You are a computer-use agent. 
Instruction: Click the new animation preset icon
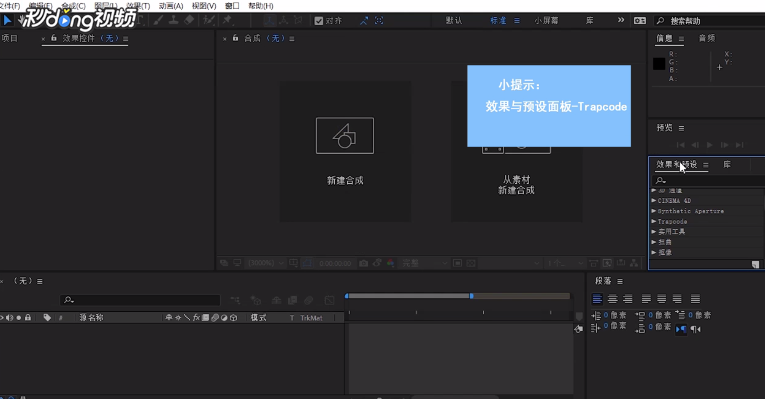coord(755,264)
